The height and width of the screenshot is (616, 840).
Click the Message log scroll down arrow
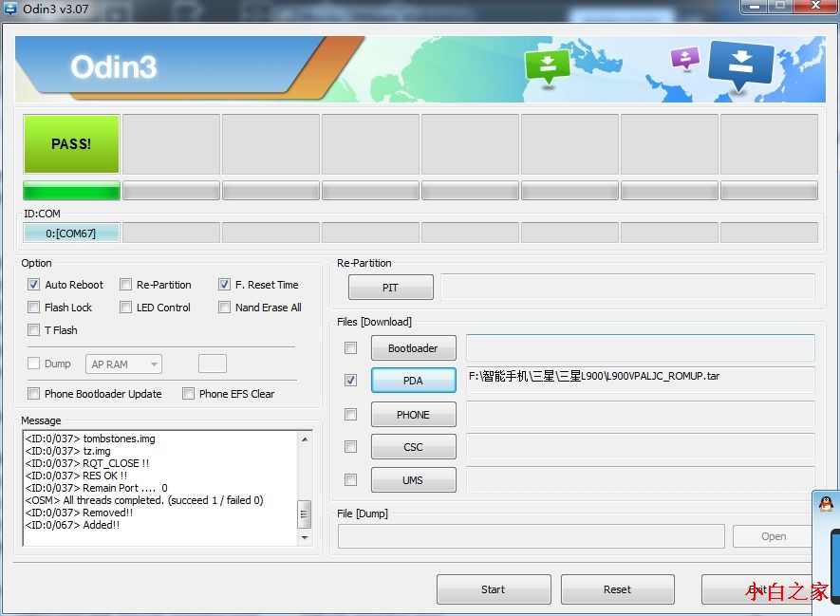pos(305,537)
